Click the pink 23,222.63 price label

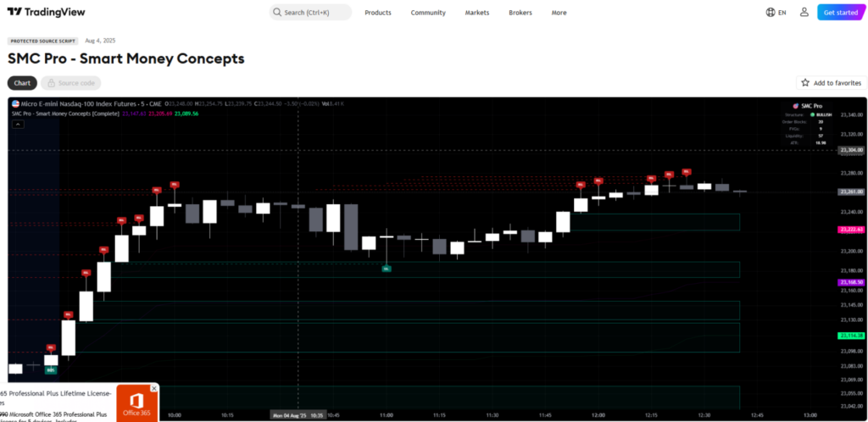(851, 229)
